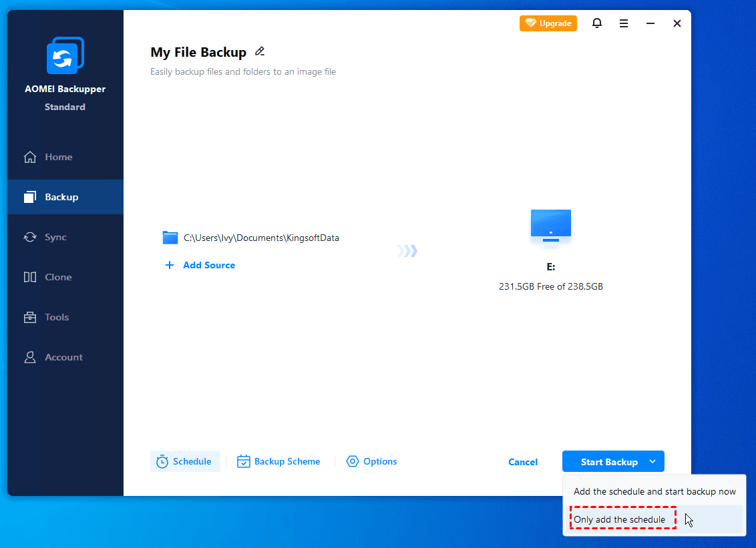The image size is (756, 548).
Task: Select the KingsoftData source folder path
Action: tap(261, 238)
